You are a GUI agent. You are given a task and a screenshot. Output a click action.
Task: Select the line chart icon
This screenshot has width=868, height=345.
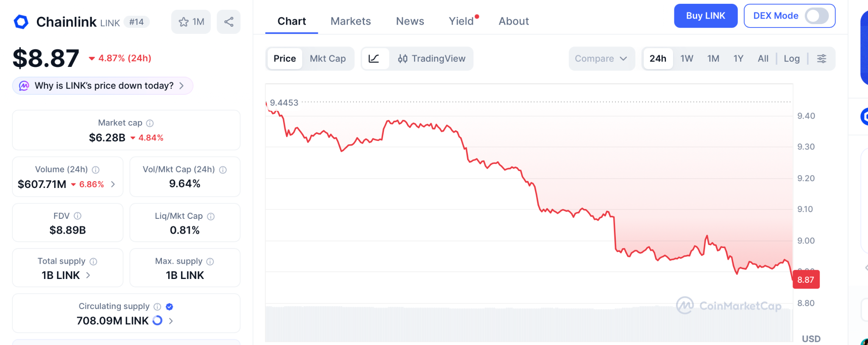pyautogui.click(x=374, y=59)
